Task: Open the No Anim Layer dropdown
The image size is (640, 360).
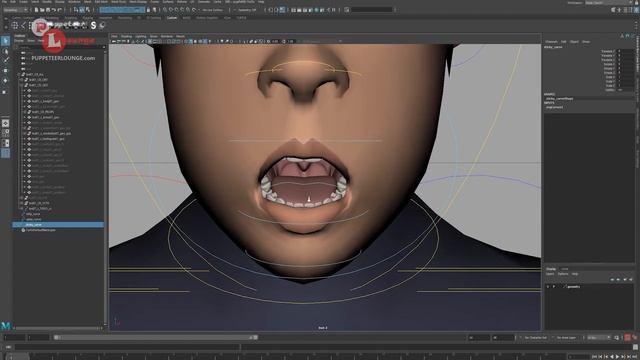Action: point(567,338)
